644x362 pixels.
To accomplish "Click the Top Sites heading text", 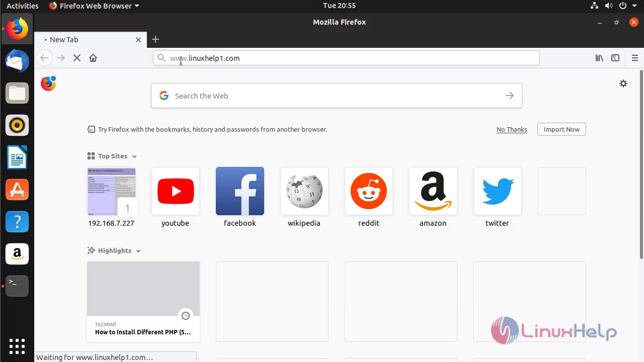I will 113,156.
